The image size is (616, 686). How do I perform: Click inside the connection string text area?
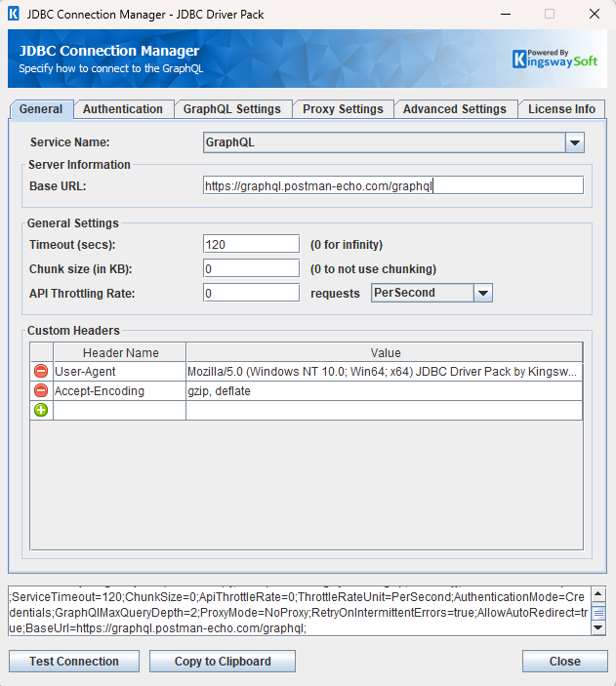click(300, 611)
